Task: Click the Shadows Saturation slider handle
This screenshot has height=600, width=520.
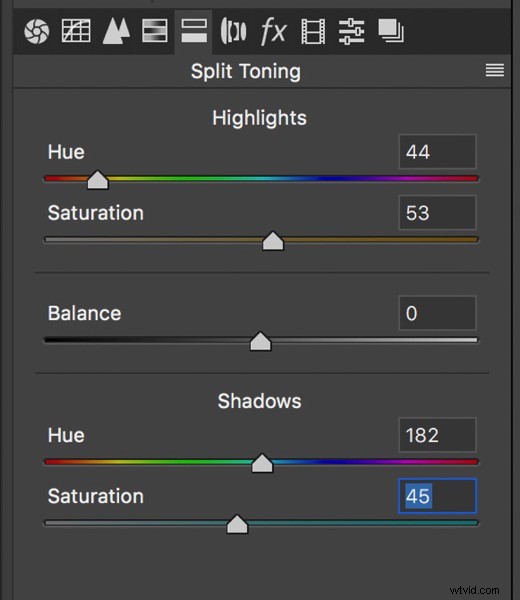Action: pos(237,524)
